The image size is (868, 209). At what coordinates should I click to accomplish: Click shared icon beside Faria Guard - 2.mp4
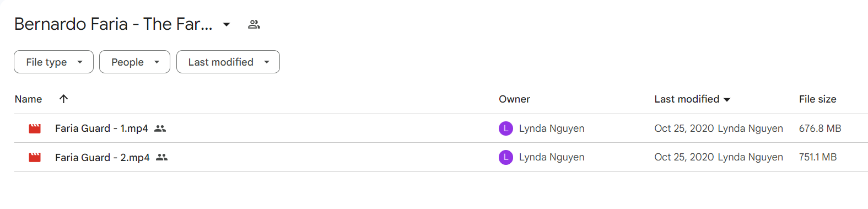[x=161, y=157]
